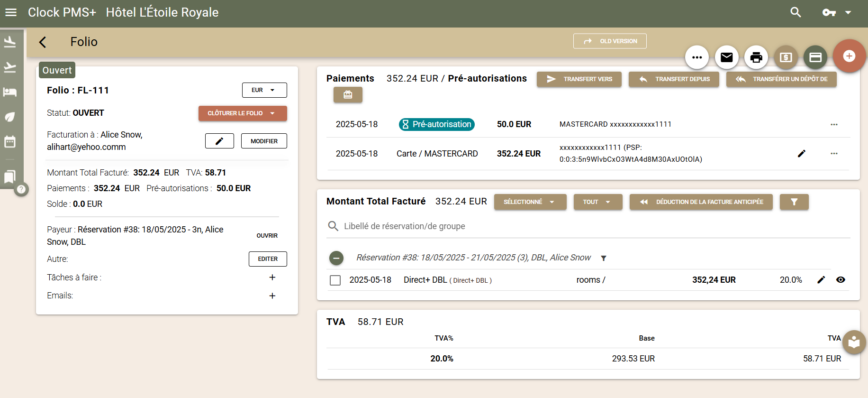Viewport: 868px width, 398px height.
Task: Click the filter funnel button
Action: 794,202
